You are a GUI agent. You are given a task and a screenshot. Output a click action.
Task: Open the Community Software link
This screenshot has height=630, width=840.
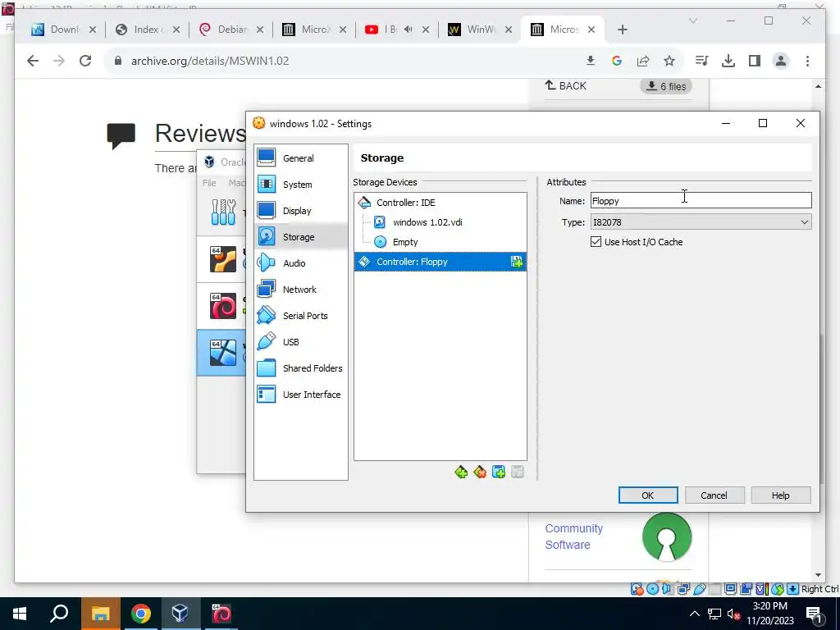point(573,536)
